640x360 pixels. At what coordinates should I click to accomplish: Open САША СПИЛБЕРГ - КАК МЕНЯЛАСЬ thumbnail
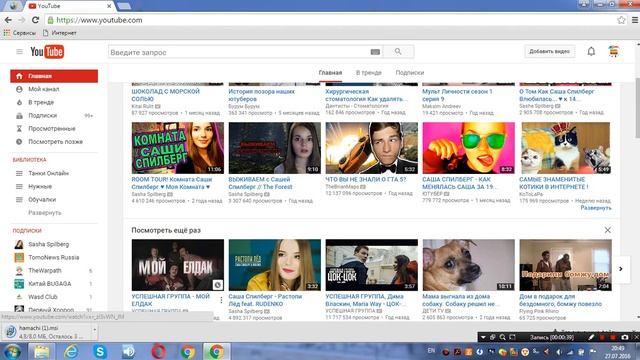(469, 148)
